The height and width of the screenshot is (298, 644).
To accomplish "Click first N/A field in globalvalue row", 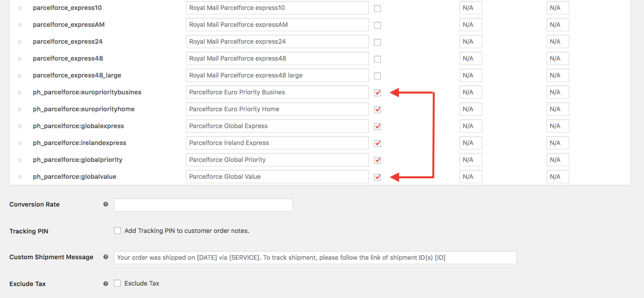I will [471, 177].
